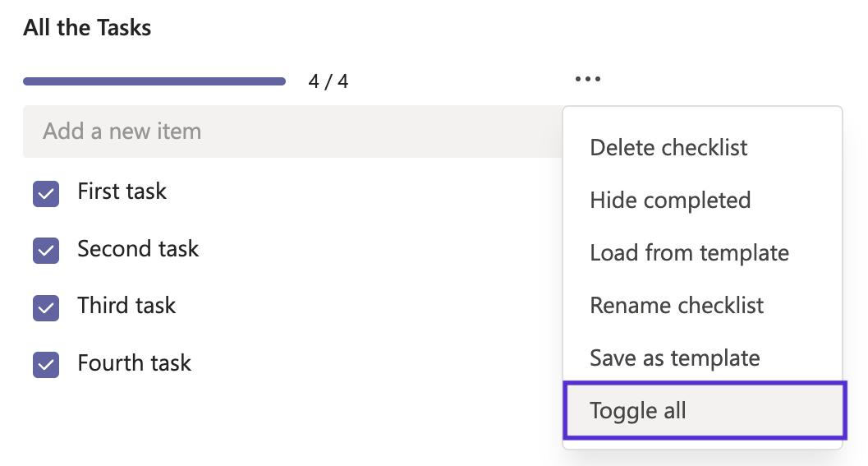Uncheck the Third task checkbox
This screenshot has height=466, width=868.
46,308
